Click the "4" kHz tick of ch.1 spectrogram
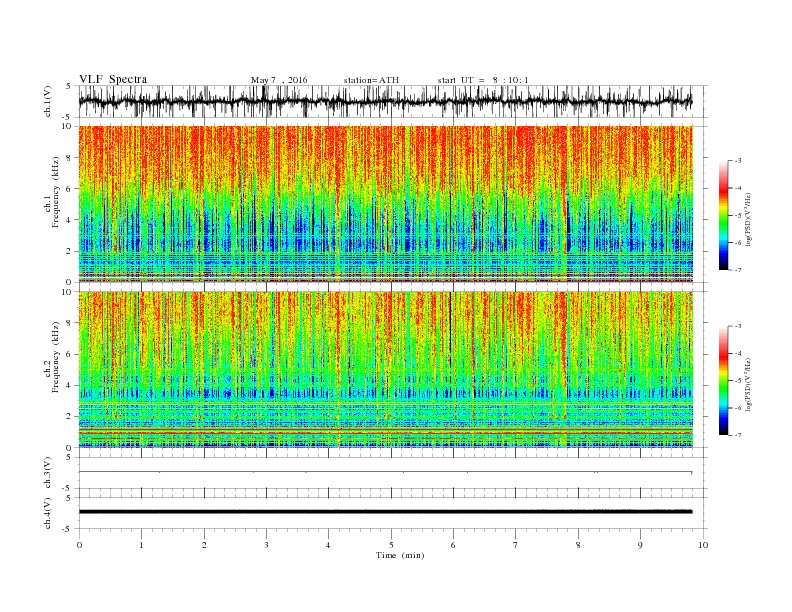 (x=69, y=220)
